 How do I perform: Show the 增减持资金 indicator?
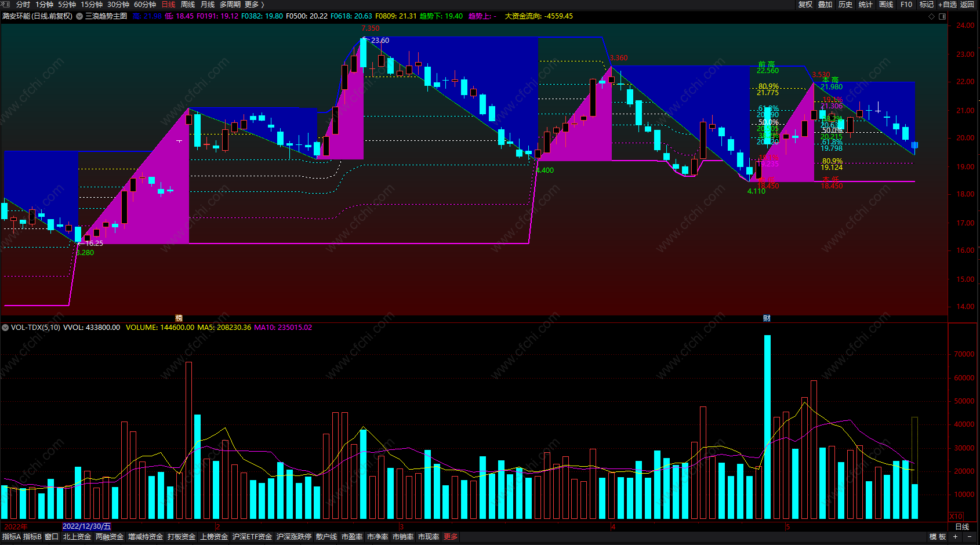point(146,537)
